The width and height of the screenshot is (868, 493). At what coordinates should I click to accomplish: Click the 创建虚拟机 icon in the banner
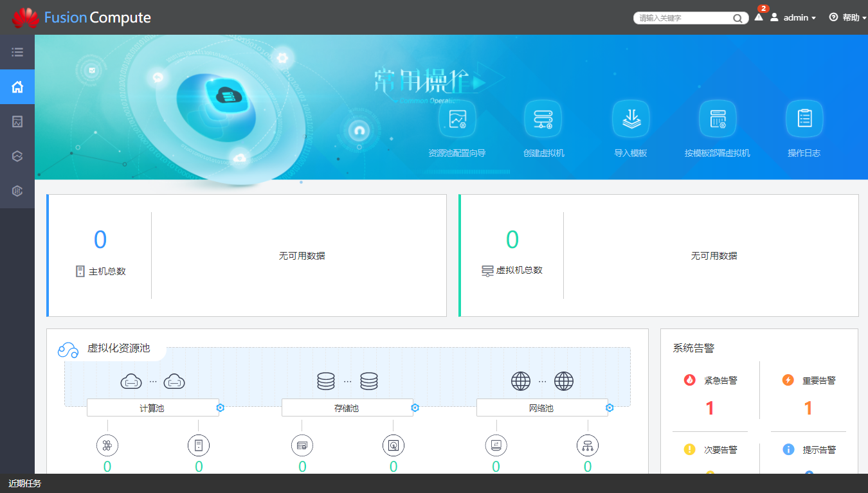click(x=543, y=118)
